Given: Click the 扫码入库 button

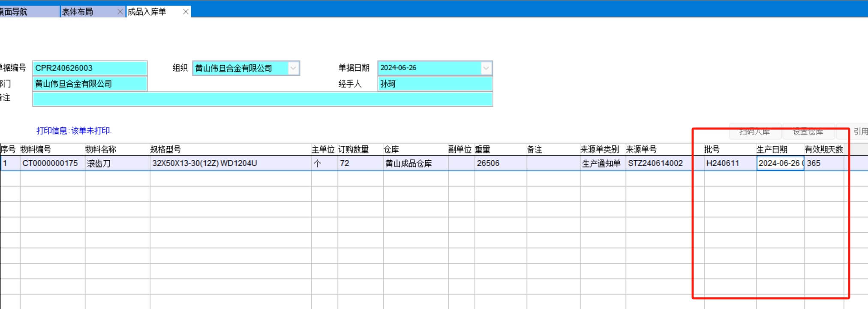Looking at the screenshot, I should pos(754,132).
